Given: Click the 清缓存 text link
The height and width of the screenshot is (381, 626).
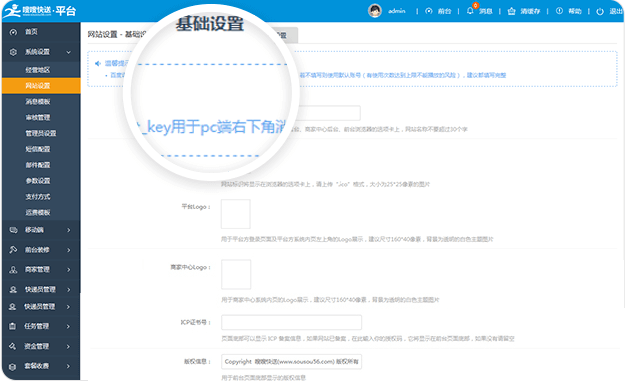Looking at the screenshot, I should pos(530,11).
